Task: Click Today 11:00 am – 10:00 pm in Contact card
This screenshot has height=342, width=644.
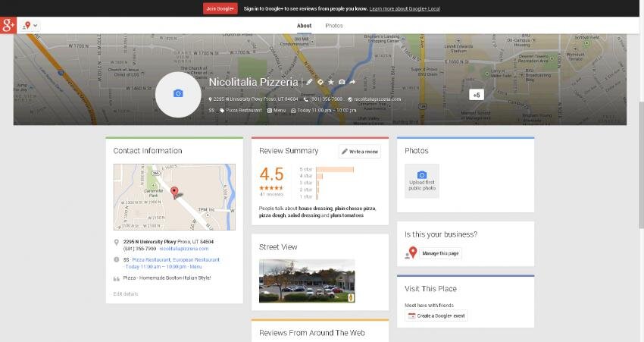Action: (x=155, y=267)
